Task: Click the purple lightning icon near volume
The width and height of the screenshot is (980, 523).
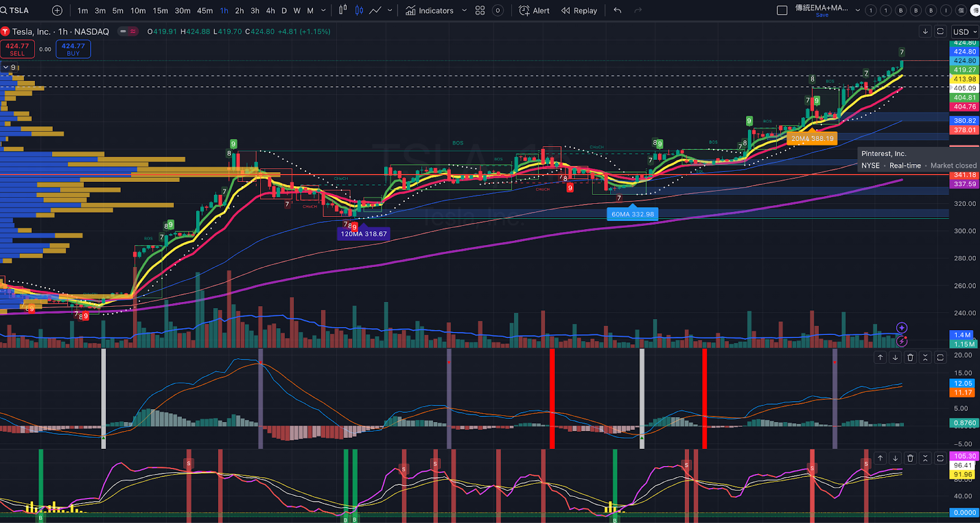Action: [902, 341]
